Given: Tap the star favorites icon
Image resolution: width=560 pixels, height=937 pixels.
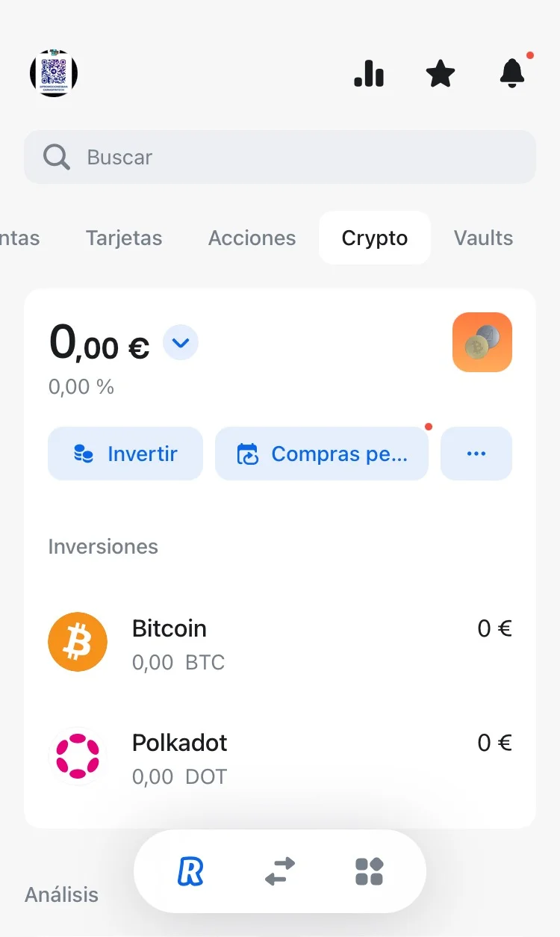Looking at the screenshot, I should pos(440,73).
